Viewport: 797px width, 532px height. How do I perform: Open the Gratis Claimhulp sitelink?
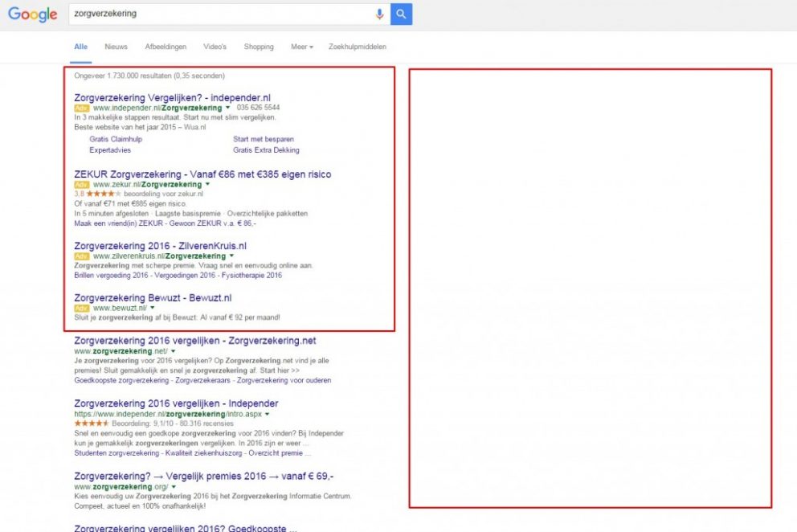[116, 139]
